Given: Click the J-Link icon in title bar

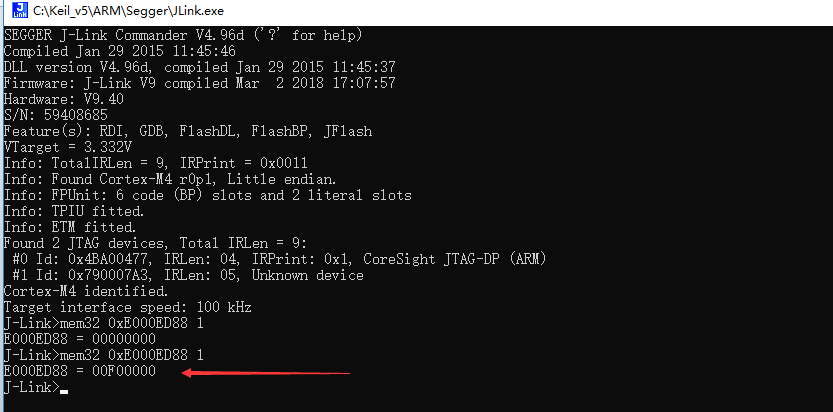Looking at the screenshot, I should (20, 10).
